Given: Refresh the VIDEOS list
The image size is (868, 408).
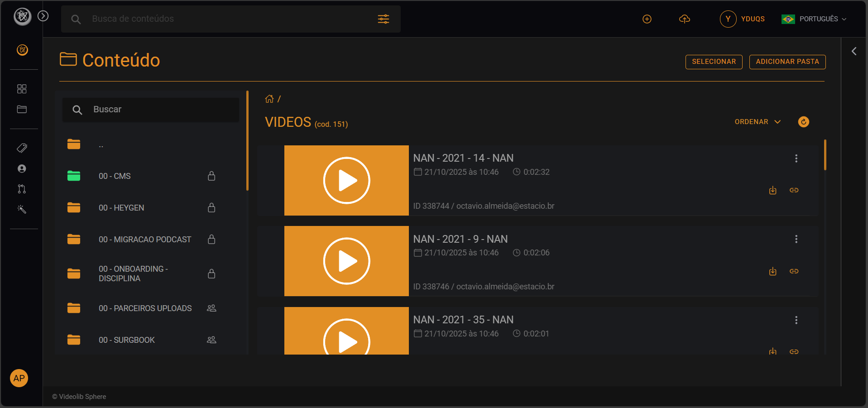Looking at the screenshot, I should (x=803, y=122).
